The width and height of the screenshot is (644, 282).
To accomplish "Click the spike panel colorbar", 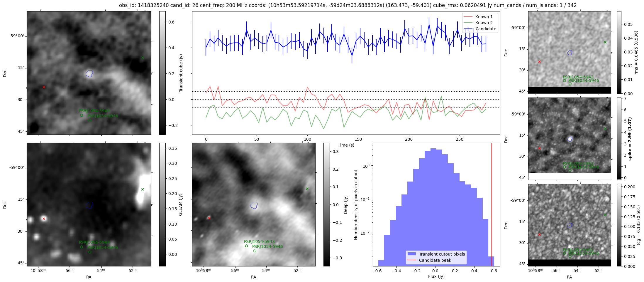I will pos(619,138).
